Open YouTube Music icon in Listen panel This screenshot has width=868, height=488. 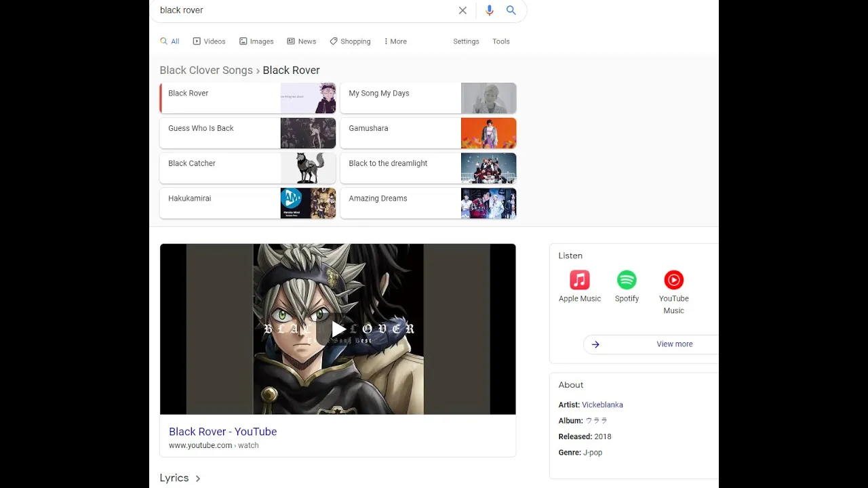click(x=673, y=280)
